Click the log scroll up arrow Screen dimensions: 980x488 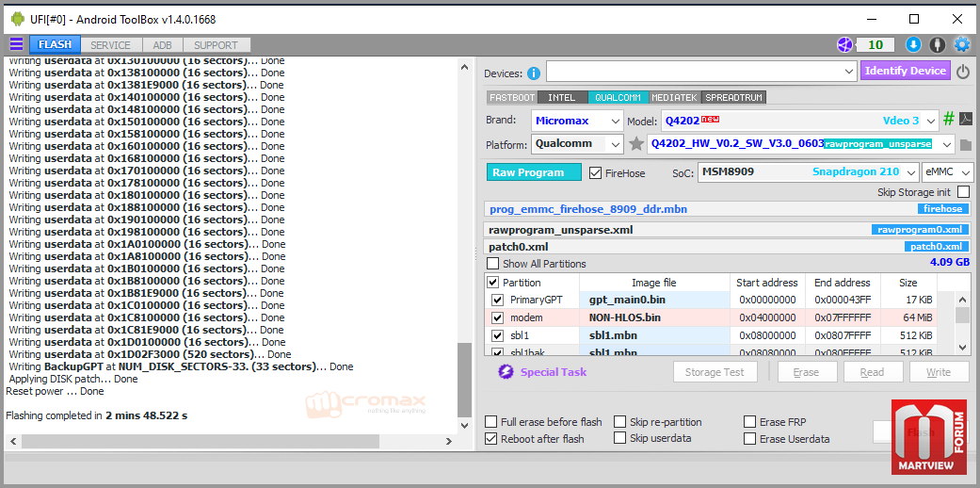464,66
